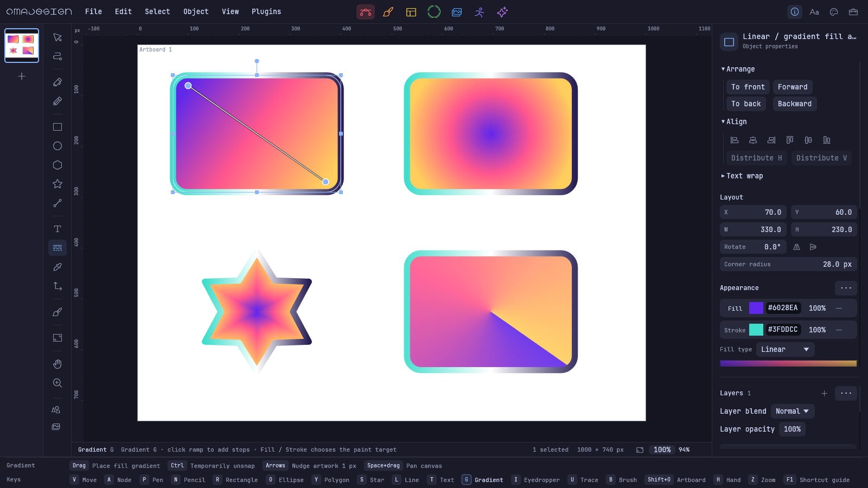Select the Move arrow tool
This screenshot has height=488, width=868.
pyautogui.click(x=58, y=37)
